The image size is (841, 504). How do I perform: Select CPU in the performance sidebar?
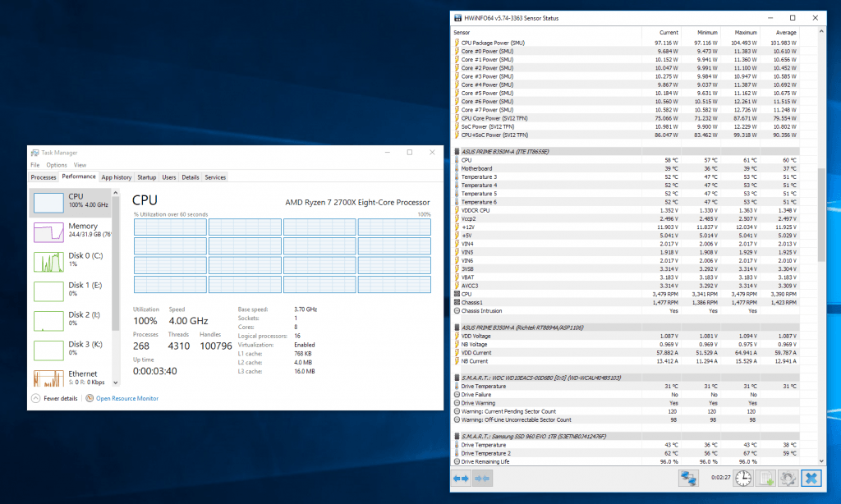[x=71, y=202]
